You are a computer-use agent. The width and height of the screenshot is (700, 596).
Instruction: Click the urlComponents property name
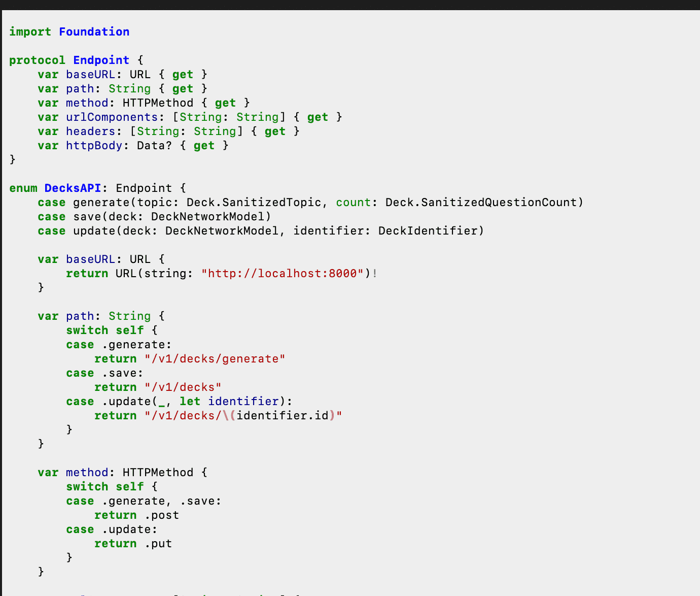(112, 117)
